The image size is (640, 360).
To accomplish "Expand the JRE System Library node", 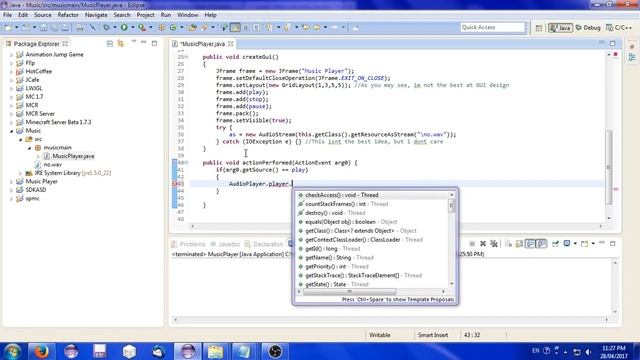I will tap(20, 173).
